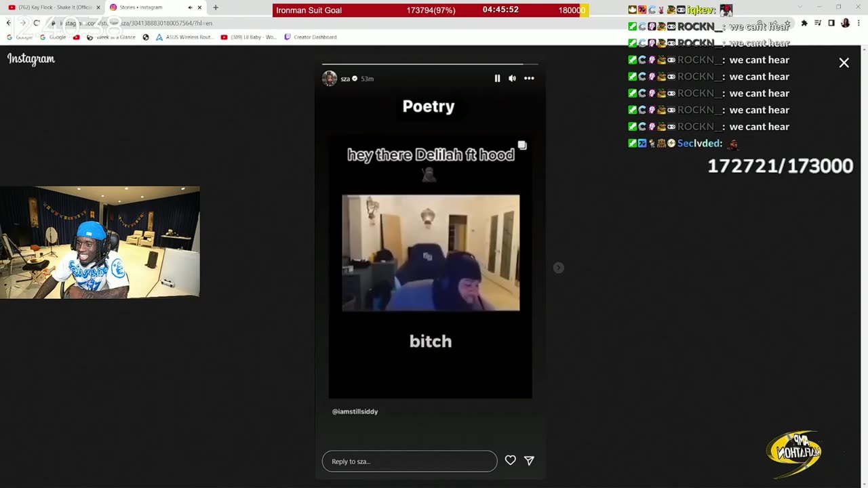Image resolution: width=868 pixels, height=488 pixels.
Task: Open browser extensions puzzle icon
Action: click(x=804, y=23)
